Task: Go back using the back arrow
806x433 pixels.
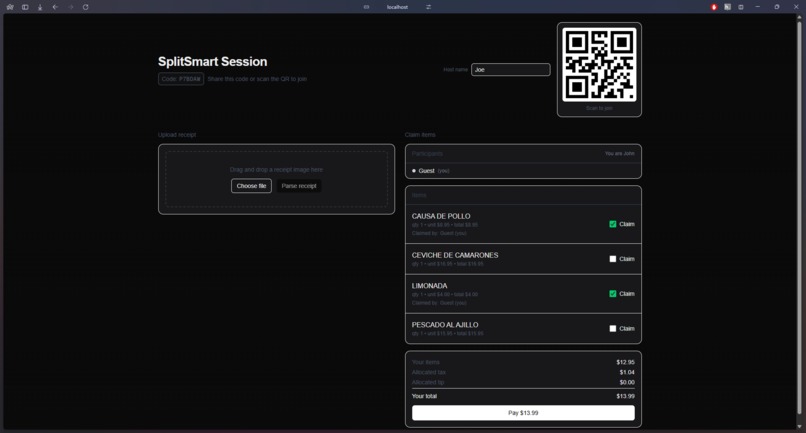Action: 56,7
